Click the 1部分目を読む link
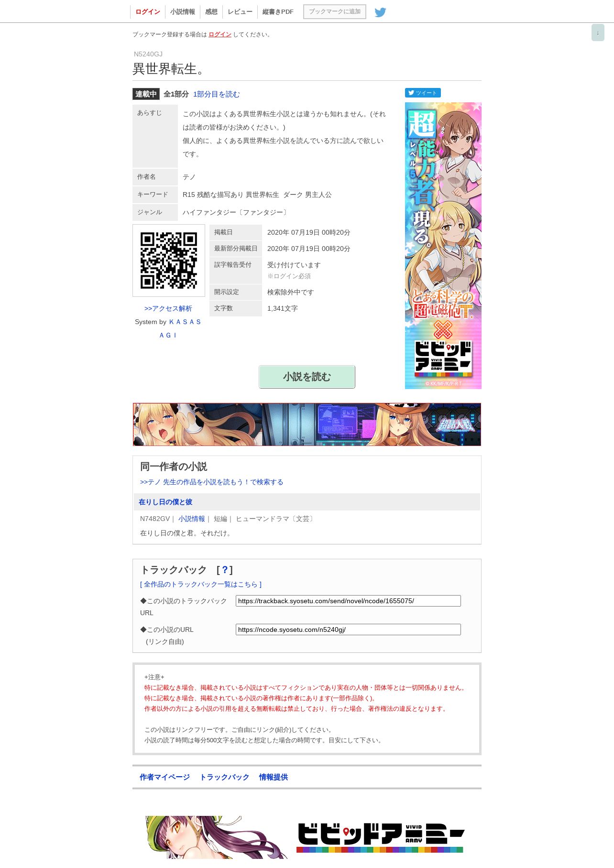This screenshot has width=614, height=868. [x=216, y=94]
